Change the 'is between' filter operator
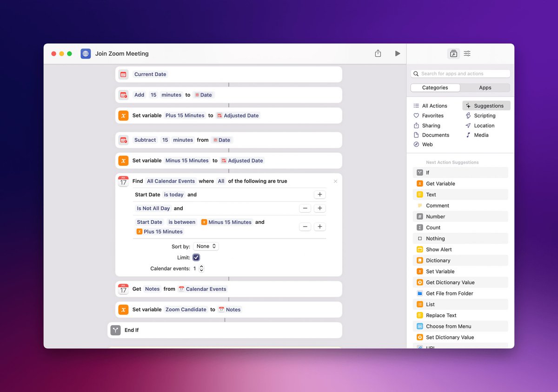The height and width of the screenshot is (392, 558). pos(182,222)
